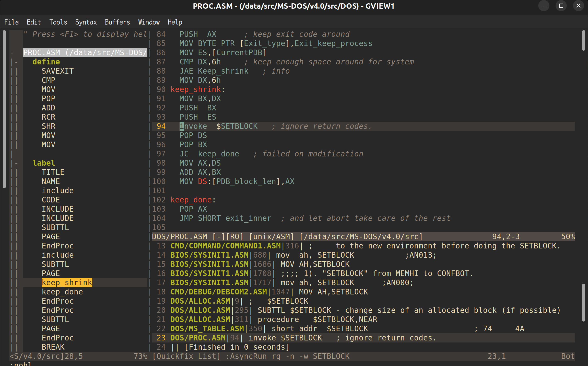Click Exit_keep_process on line 85

click(x=334, y=43)
